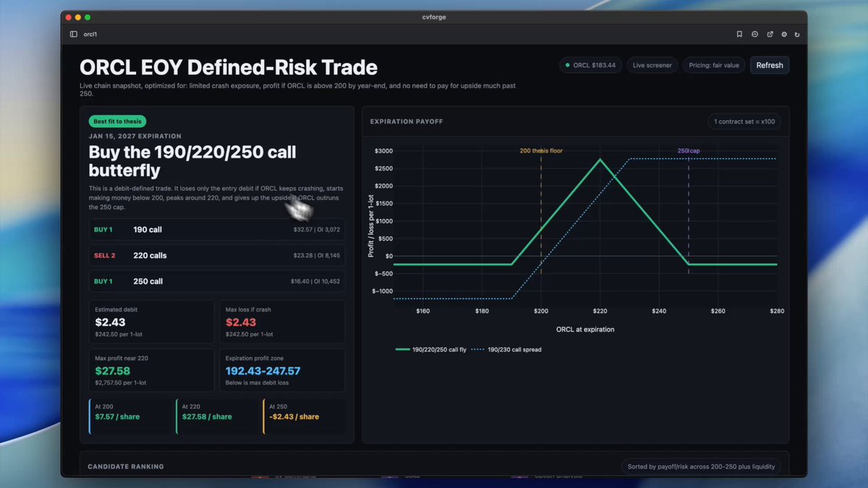Image resolution: width=868 pixels, height=488 pixels.
Task: Click the Best fit to thesis badge
Action: tap(117, 121)
